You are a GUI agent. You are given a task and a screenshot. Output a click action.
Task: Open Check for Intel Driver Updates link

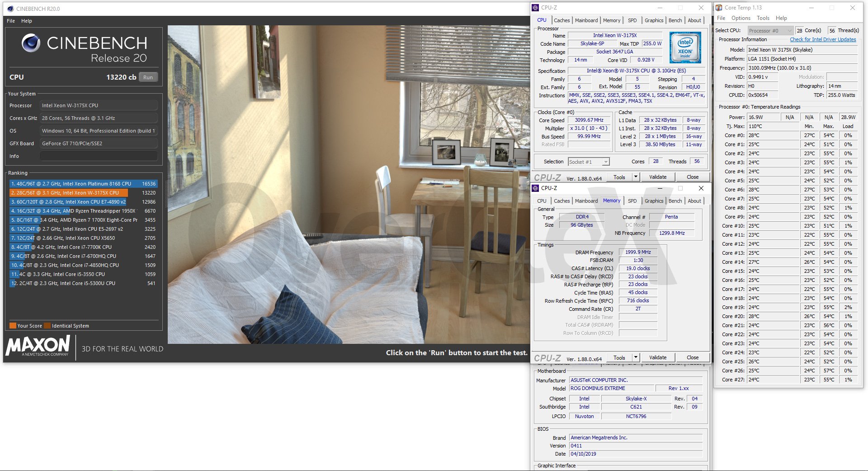coord(823,39)
